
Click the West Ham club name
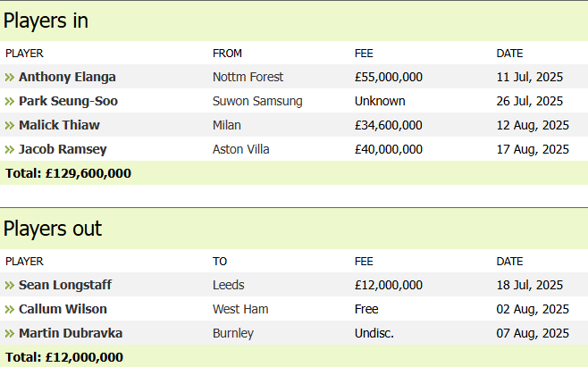coord(240,309)
